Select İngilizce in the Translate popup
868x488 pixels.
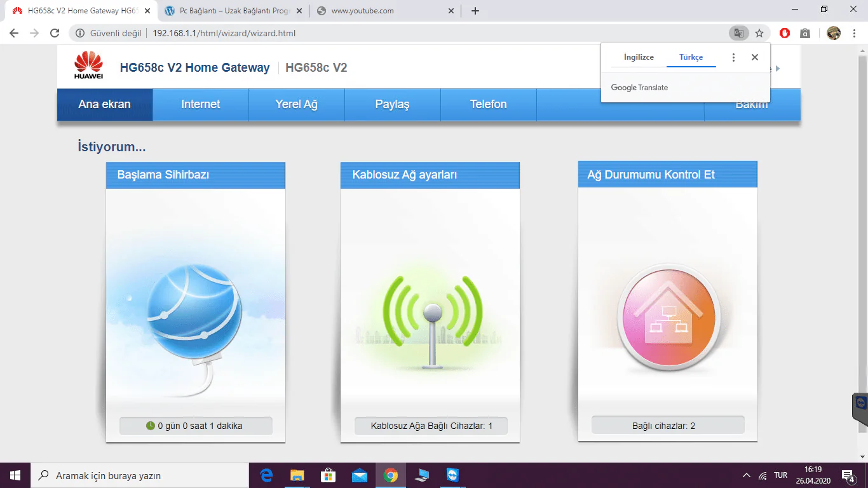(639, 57)
